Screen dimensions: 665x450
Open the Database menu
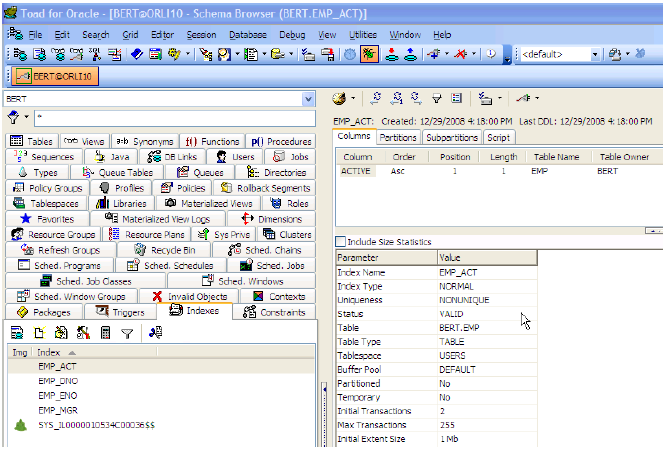pos(248,35)
